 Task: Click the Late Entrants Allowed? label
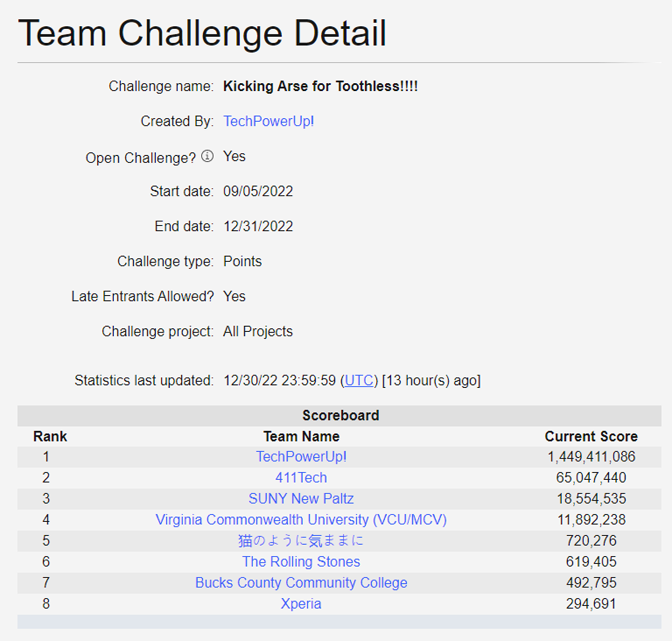[142, 296]
